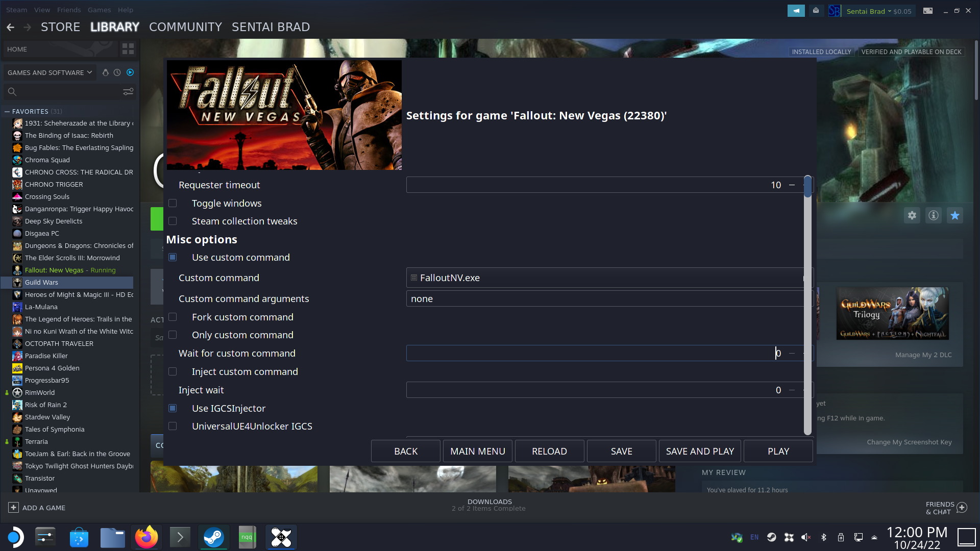This screenshot has width=980, height=551.
Task: Open friends and chat plus icon
Action: [962, 508]
